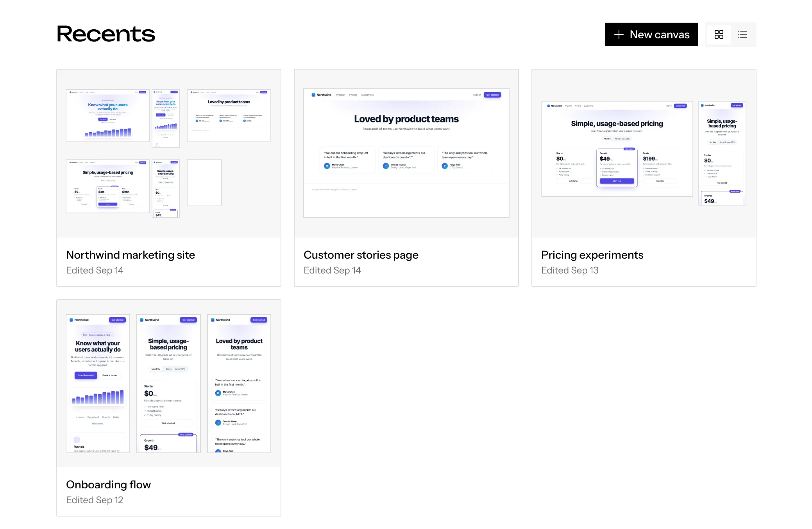Image resolution: width=812 pixels, height=529 pixels.
Task: Click the "Customer stories page" title
Action: tap(361, 255)
